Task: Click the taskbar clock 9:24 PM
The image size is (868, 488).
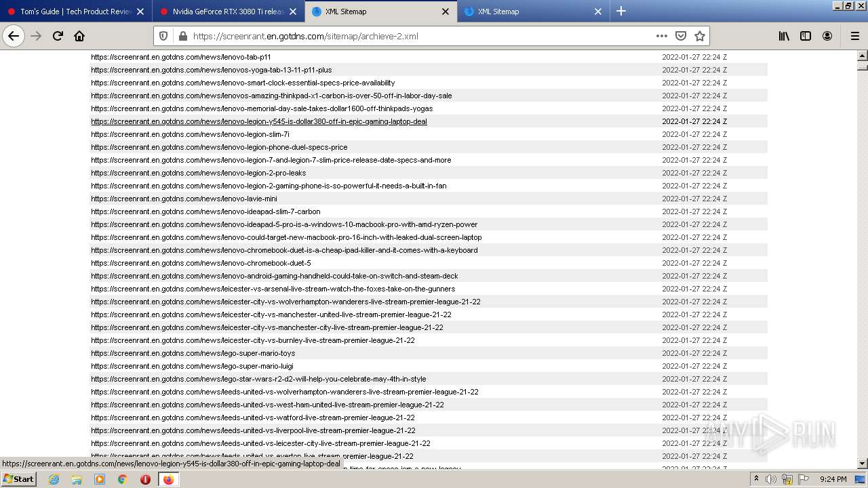Action: 833,479
